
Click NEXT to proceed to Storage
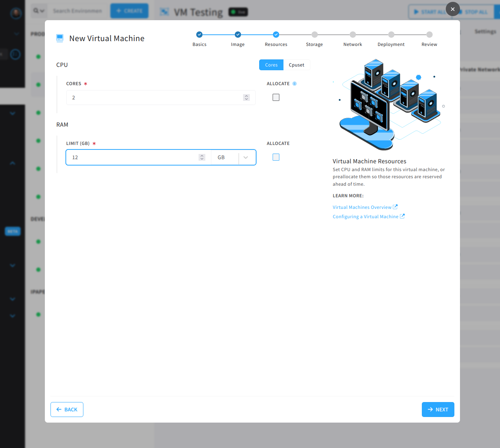(x=438, y=409)
